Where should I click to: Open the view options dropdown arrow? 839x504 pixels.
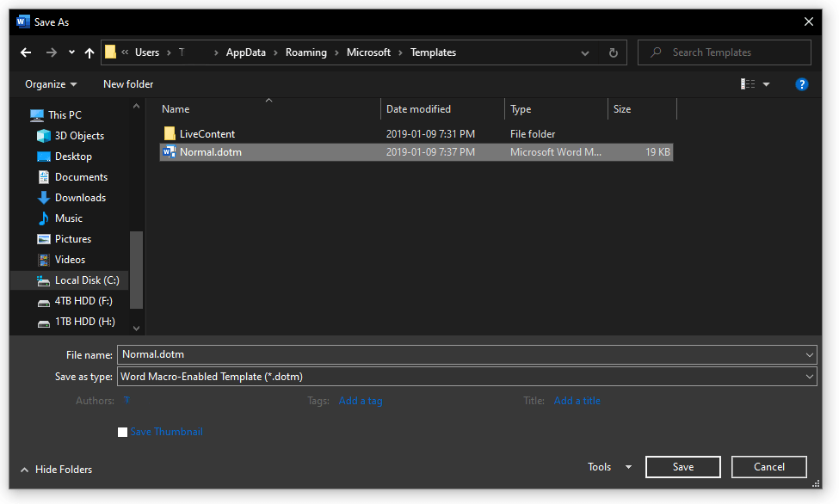point(766,84)
